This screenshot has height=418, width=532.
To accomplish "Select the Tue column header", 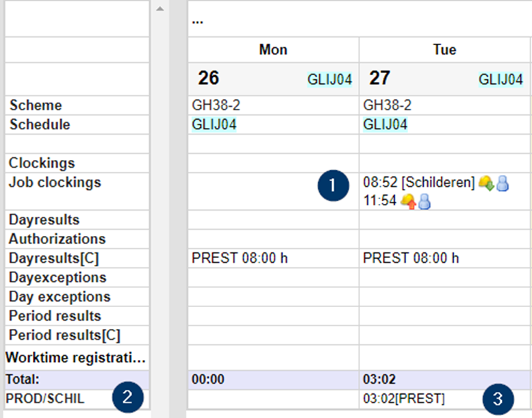I will [444, 50].
